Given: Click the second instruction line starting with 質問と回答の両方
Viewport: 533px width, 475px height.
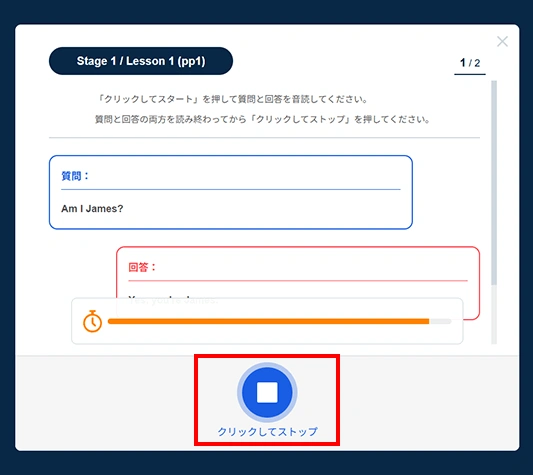Looking at the screenshot, I should tap(262, 119).
